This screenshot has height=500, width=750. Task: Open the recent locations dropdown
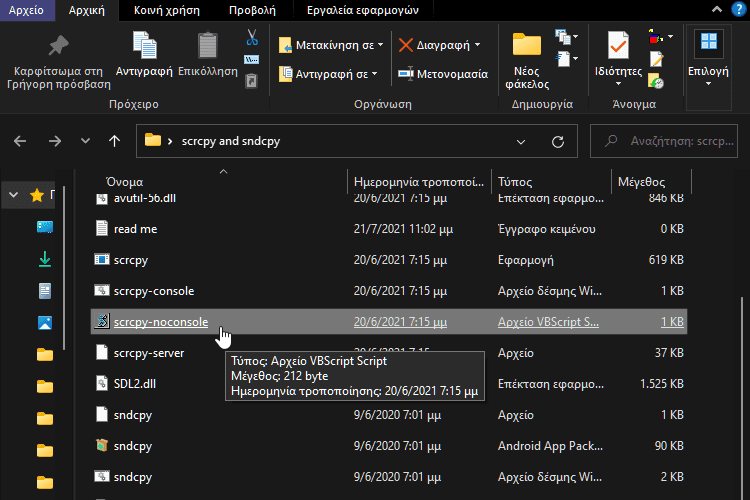click(x=85, y=141)
